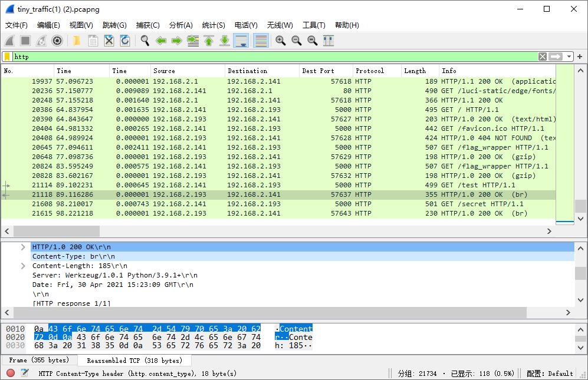Viewport: 588px width, 380px height.
Task: Switch to Reassembled TCP (318 bytes) tab
Action: [134, 360]
